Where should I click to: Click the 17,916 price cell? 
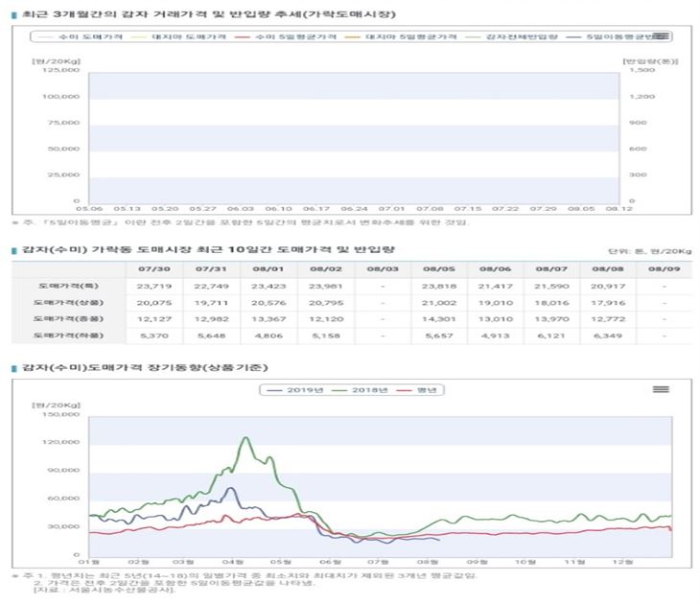pos(608,303)
